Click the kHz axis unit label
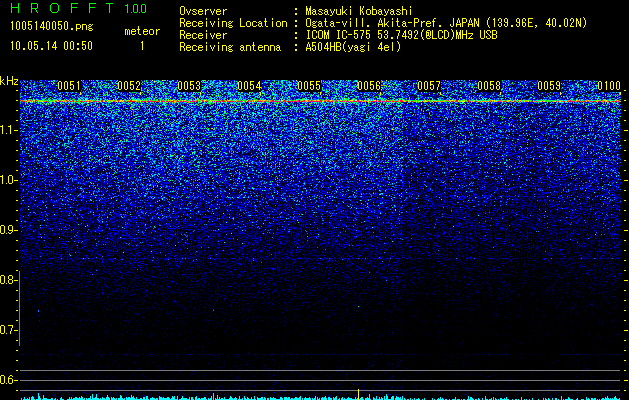The width and height of the screenshot is (629, 400). pos(9,81)
